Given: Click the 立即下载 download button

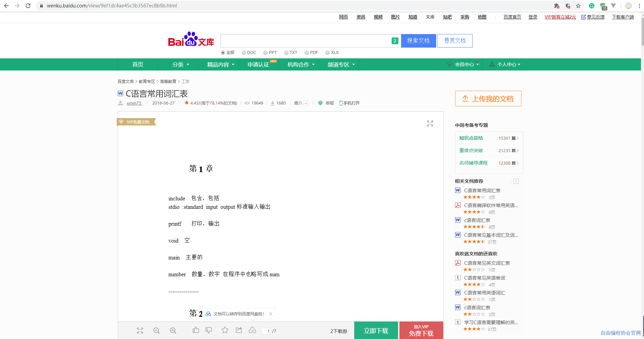Looking at the screenshot, I should [x=376, y=331].
